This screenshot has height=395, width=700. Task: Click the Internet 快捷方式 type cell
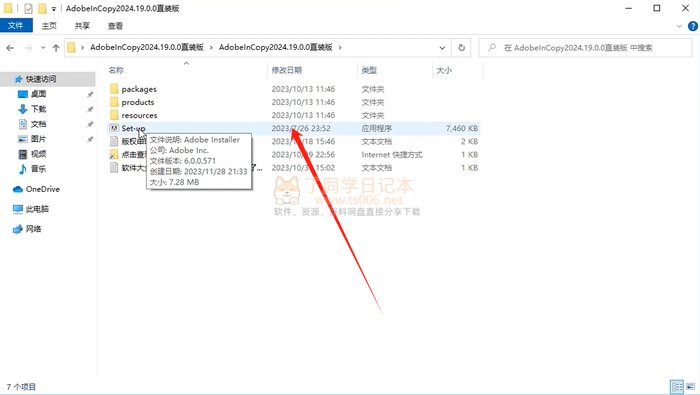pyautogui.click(x=392, y=155)
